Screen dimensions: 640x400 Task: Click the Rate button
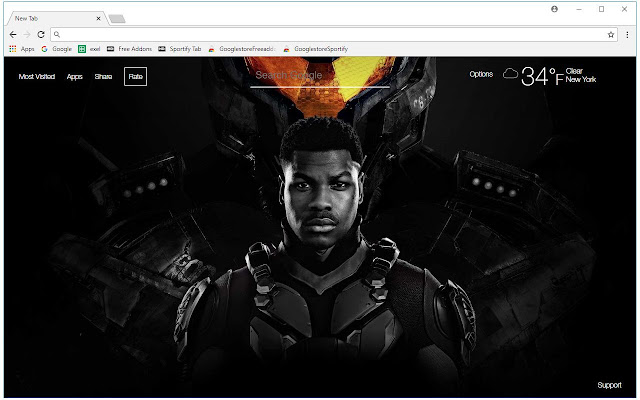point(136,77)
